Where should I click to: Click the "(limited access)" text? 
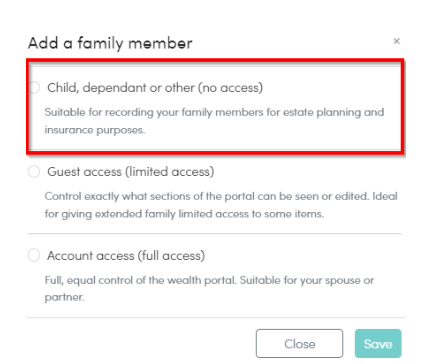point(170,172)
